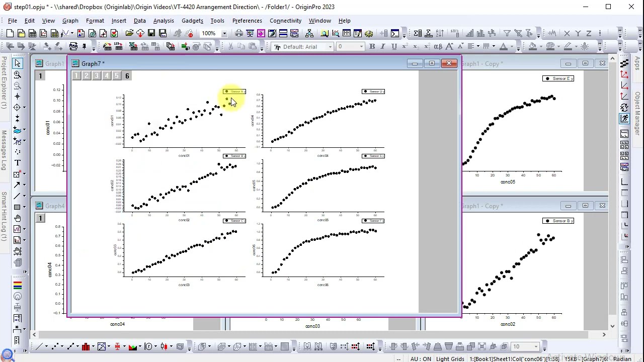Image resolution: width=644 pixels, height=362 pixels.
Task: Open the Preferences menu
Action: point(247,21)
